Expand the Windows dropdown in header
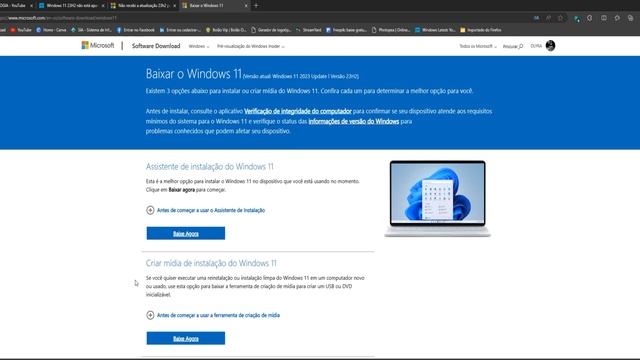 click(x=199, y=47)
